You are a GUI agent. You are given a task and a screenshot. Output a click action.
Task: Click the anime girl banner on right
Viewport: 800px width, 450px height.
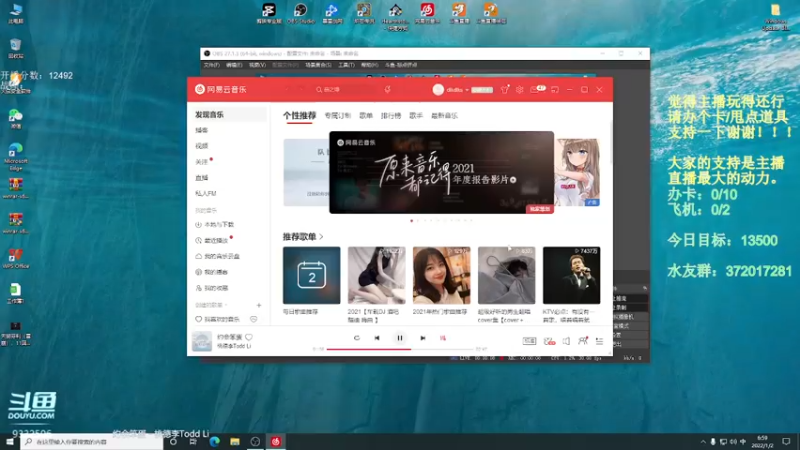coord(577,172)
